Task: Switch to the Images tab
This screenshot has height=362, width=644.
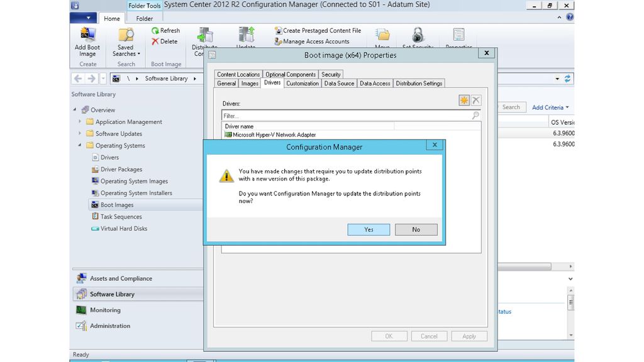Action: coord(250,84)
